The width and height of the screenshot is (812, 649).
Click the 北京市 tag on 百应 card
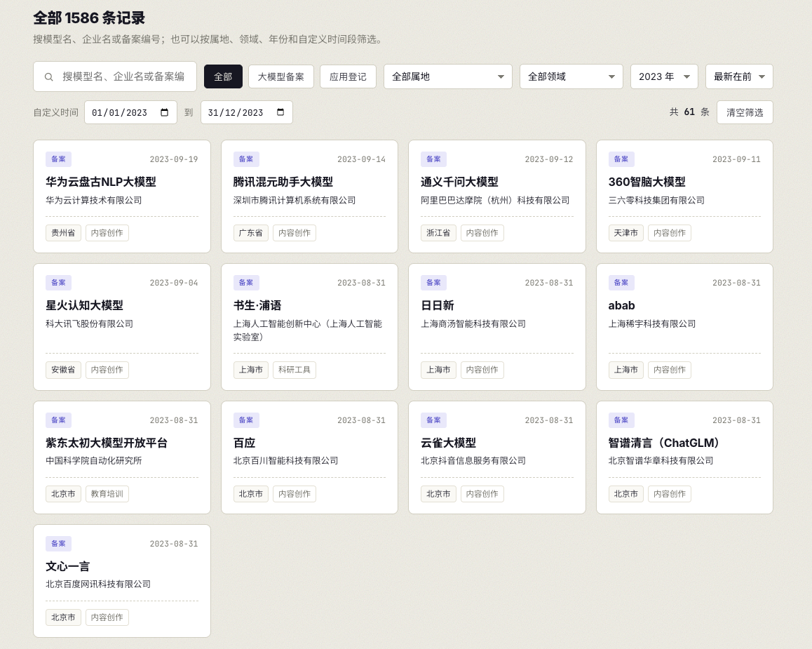click(x=250, y=494)
